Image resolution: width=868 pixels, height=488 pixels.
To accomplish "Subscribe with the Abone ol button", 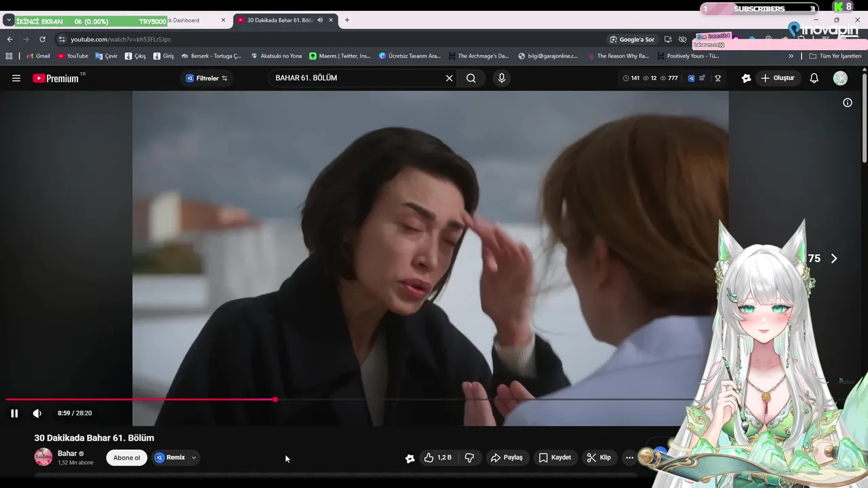I will (x=127, y=457).
